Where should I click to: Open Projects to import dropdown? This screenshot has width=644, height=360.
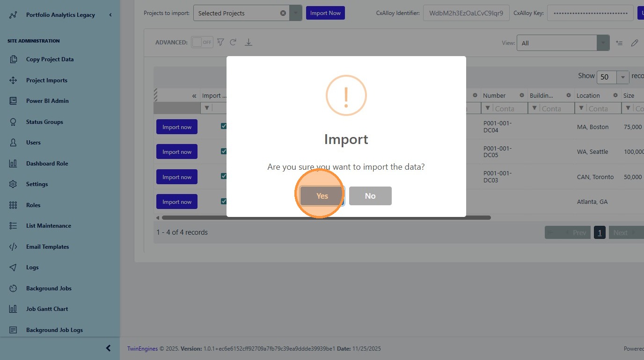pyautogui.click(x=296, y=13)
